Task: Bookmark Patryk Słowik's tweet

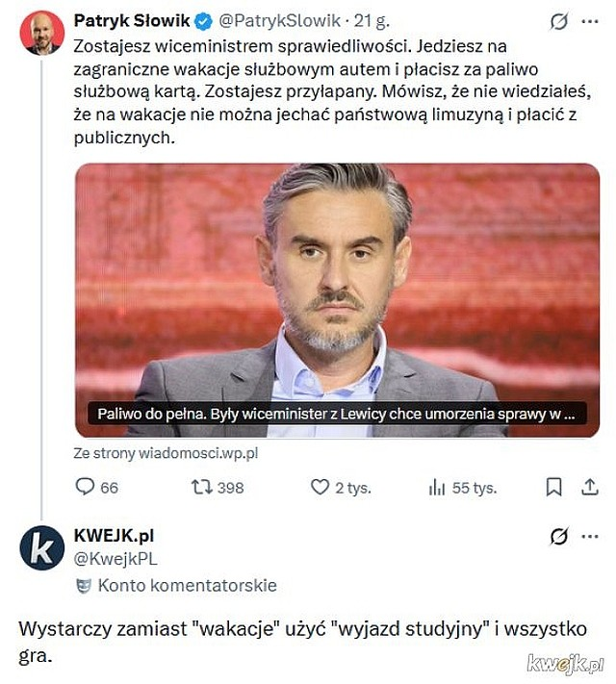Action: point(553,488)
